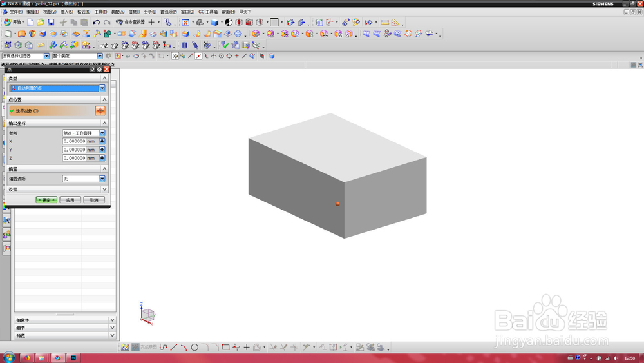Viewport: 644px width, 363px height.
Task: Open the reference (参考) coordinate dropdown
Action: [x=84, y=133]
